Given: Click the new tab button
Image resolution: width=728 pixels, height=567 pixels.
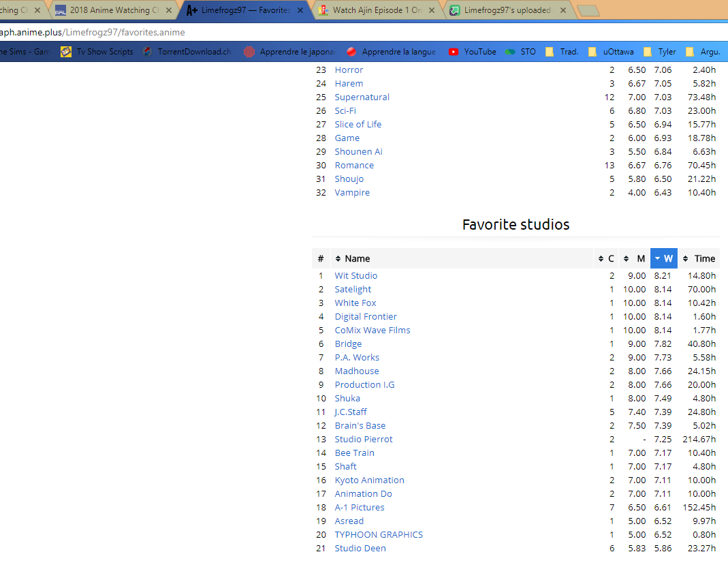Looking at the screenshot, I should [x=587, y=11].
